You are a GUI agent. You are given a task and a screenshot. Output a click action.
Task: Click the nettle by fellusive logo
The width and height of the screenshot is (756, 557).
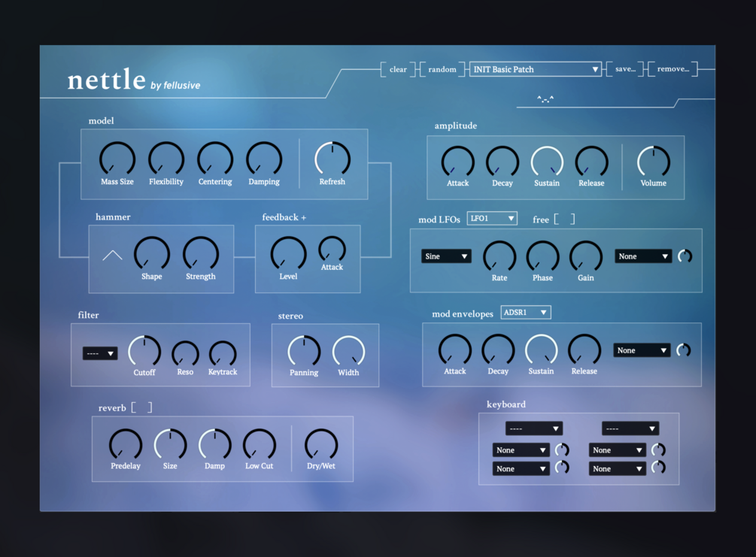coord(134,80)
